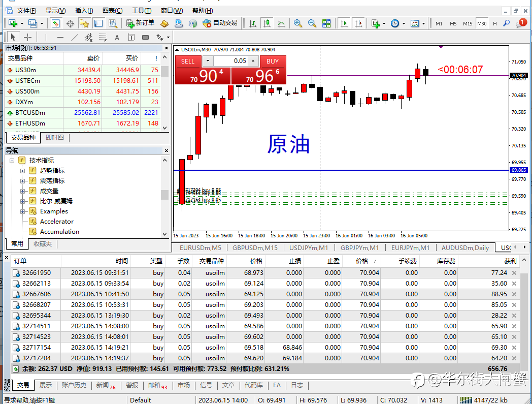Viewport: 532px width, 404px height.
Task: Select the crosshair tool
Action: [28, 37]
